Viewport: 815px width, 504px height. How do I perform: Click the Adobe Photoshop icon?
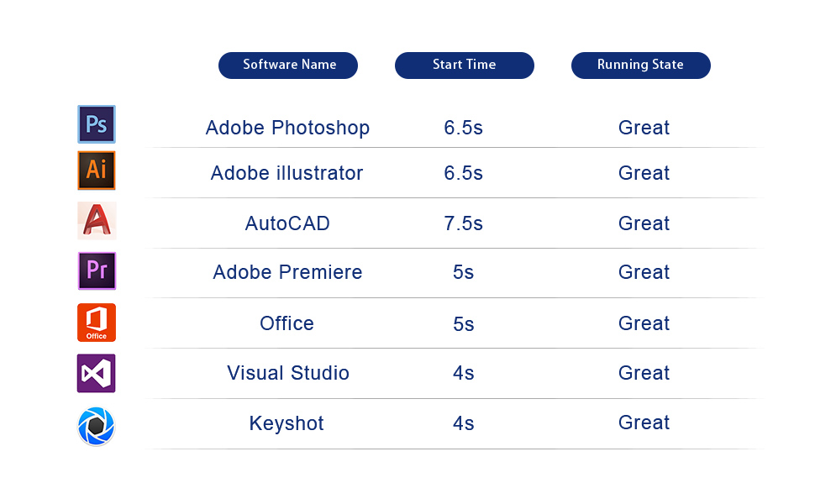tap(97, 124)
